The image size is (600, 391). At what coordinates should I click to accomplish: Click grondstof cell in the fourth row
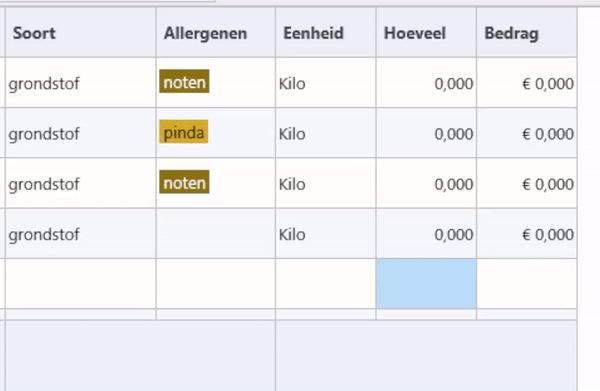point(81,233)
